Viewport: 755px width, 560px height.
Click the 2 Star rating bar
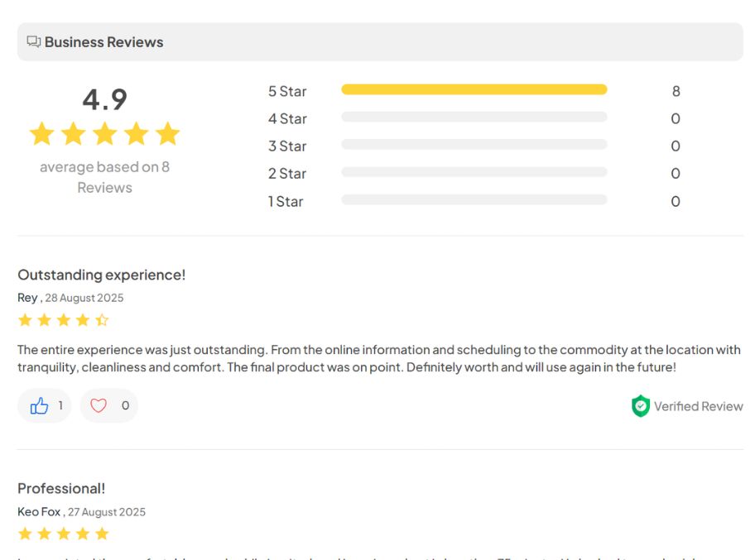[x=474, y=173]
